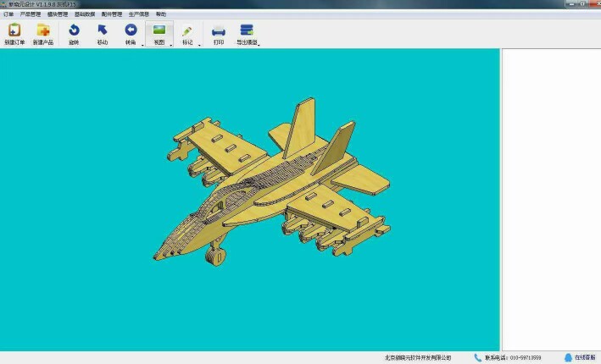Click the 在线客服 link
This screenshot has width=601, height=364.
click(585, 357)
